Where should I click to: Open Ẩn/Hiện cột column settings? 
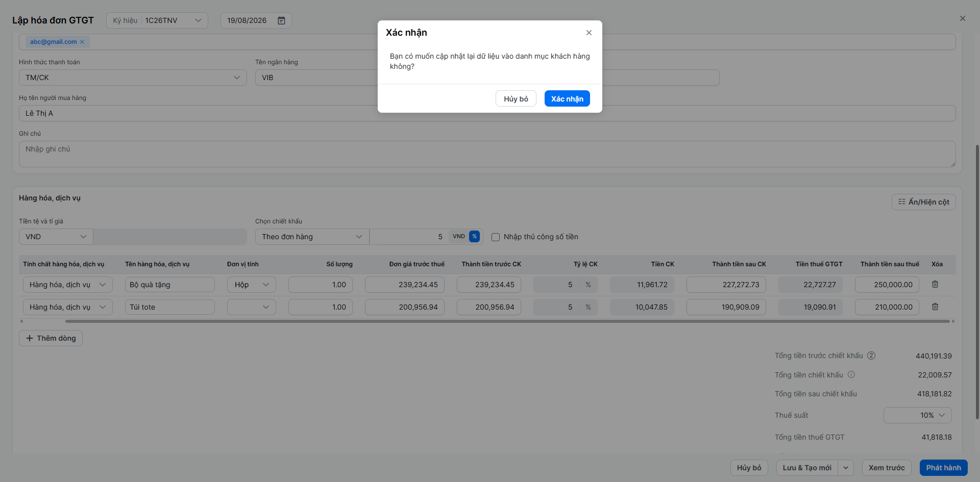coord(923,202)
